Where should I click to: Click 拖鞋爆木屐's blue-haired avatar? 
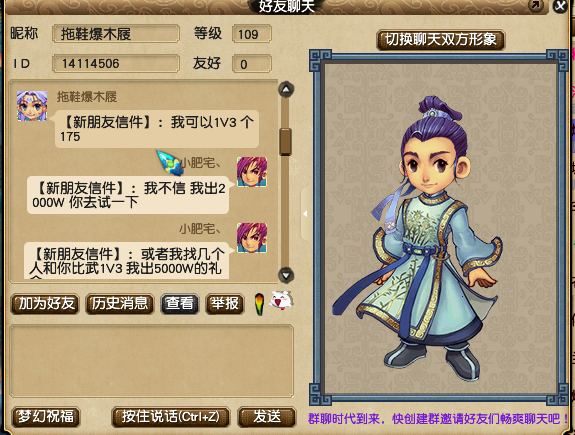(32, 106)
